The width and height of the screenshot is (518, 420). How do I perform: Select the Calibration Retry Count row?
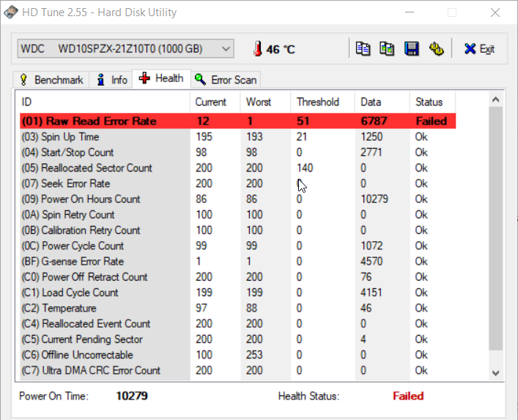point(238,230)
